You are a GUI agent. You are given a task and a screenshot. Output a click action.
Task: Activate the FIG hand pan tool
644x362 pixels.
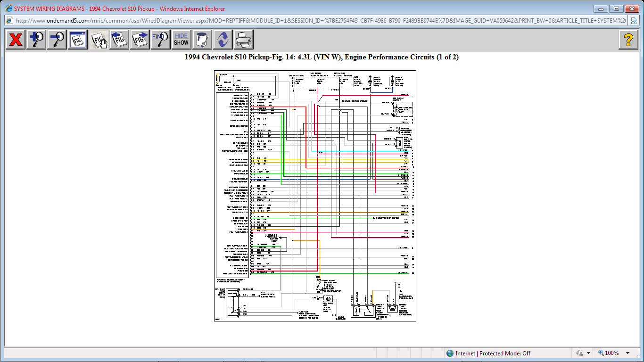(99, 40)
